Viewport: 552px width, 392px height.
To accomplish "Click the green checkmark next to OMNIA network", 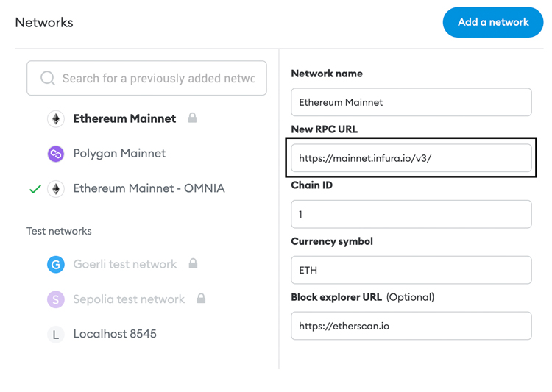I will [x=35, y=189].
